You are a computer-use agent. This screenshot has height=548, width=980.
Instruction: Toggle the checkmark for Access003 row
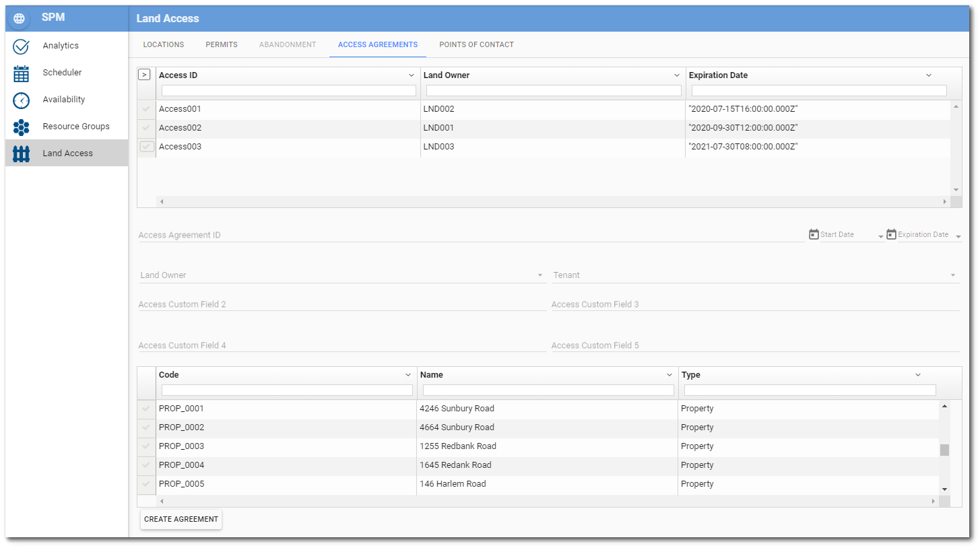point(146,147)
